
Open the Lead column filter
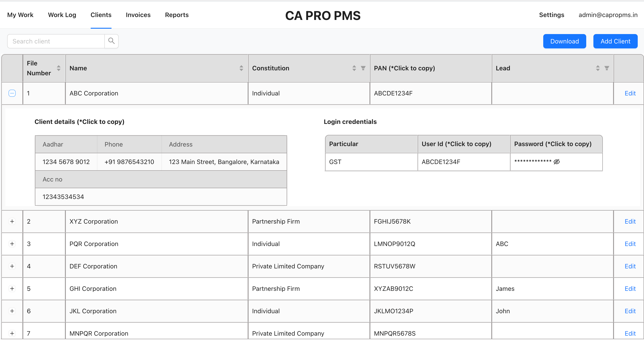[607, 68]
